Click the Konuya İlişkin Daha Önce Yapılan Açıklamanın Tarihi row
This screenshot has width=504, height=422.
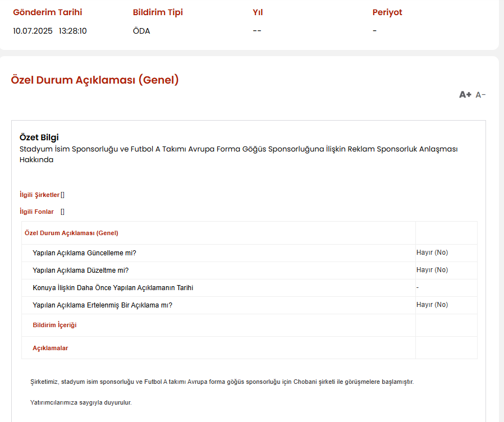click(249, 288)
